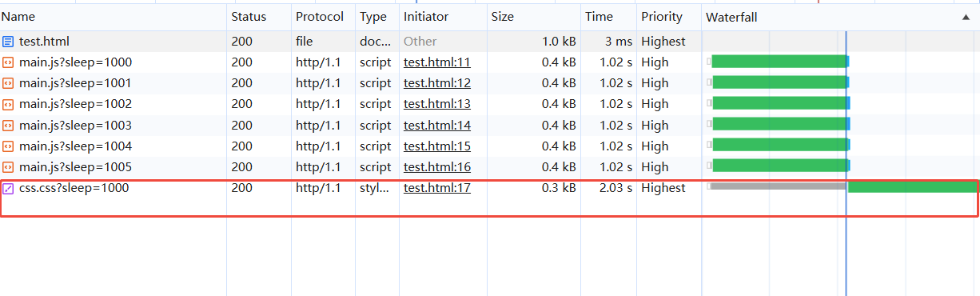Click the stylesheet icon for css.css?sleep=1000

pyautogui.click(x=8, y=189)
